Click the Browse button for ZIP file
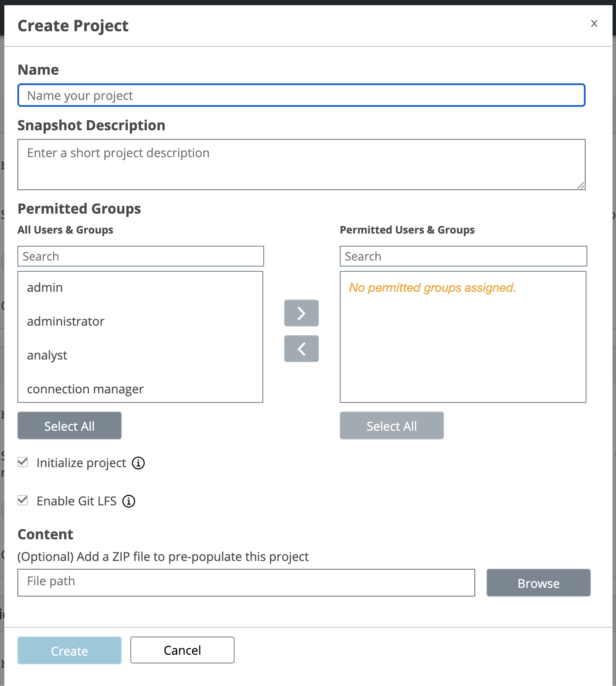 pos(539,583)
